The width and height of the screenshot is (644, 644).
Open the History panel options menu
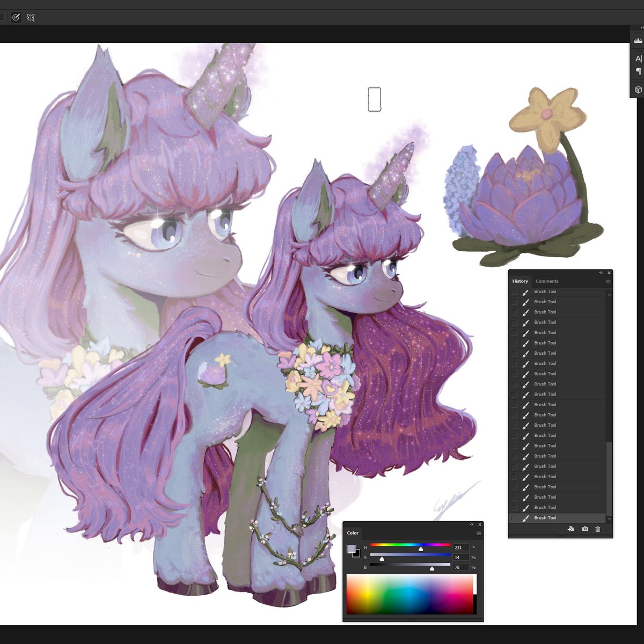(608, 281)
